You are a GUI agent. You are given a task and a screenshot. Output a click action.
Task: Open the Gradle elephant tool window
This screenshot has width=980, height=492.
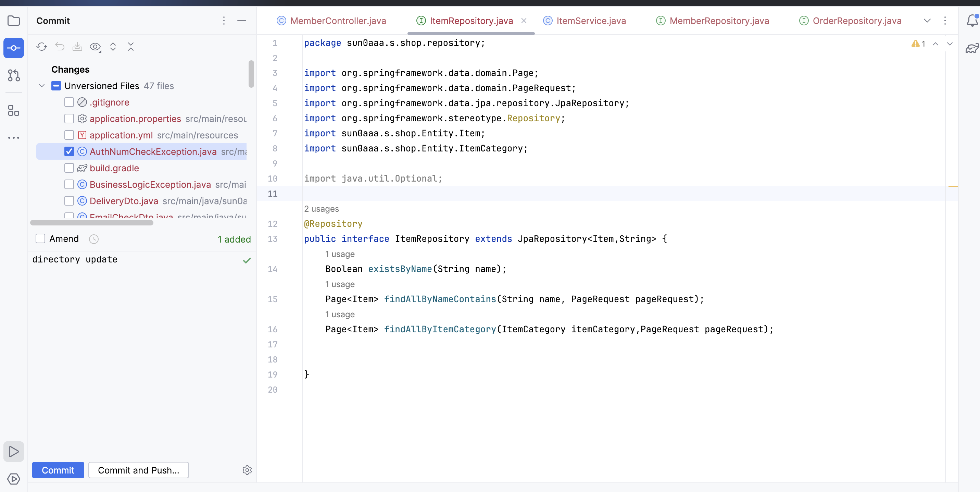[972, 48]
